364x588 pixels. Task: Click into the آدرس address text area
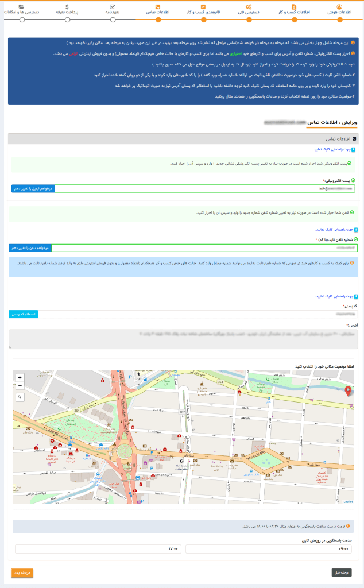(183, 339)
